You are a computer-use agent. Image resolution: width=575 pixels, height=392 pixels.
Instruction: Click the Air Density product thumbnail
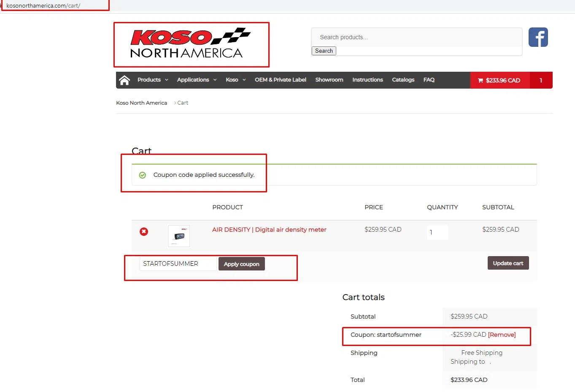pyautogui.click(x=179, y=236)
